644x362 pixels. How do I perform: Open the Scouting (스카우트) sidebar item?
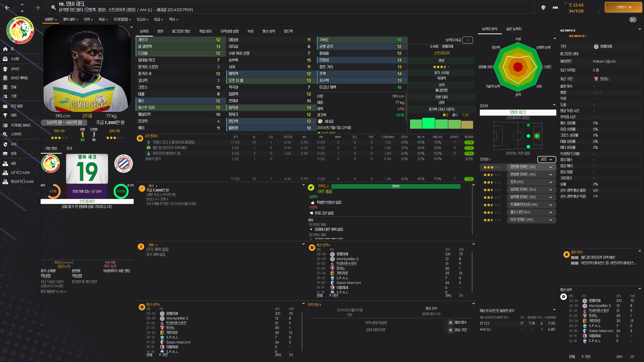point(16,134)
